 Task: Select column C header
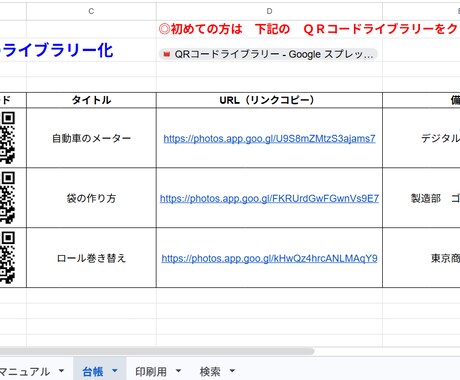pyautogui.click(x=91, y=11)
